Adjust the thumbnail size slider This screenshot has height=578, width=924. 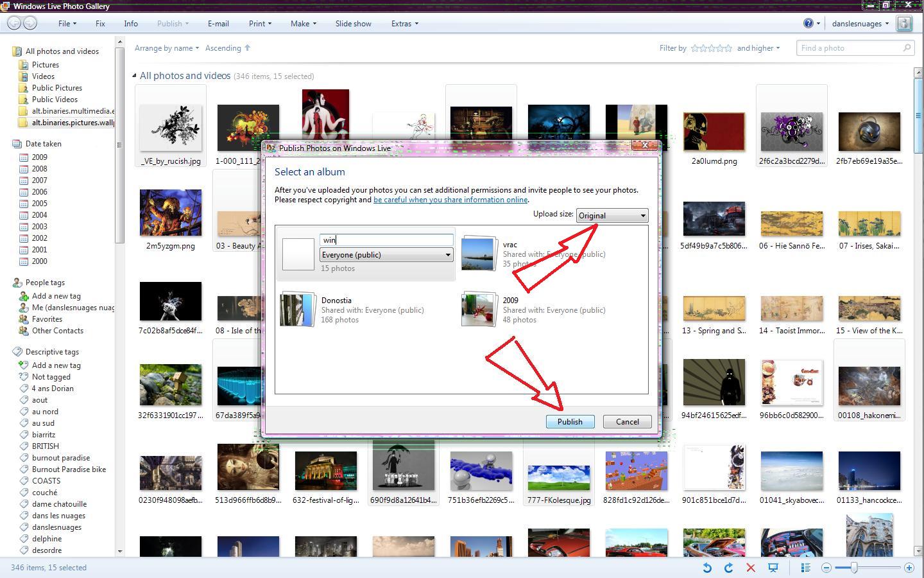coord(854,568)
